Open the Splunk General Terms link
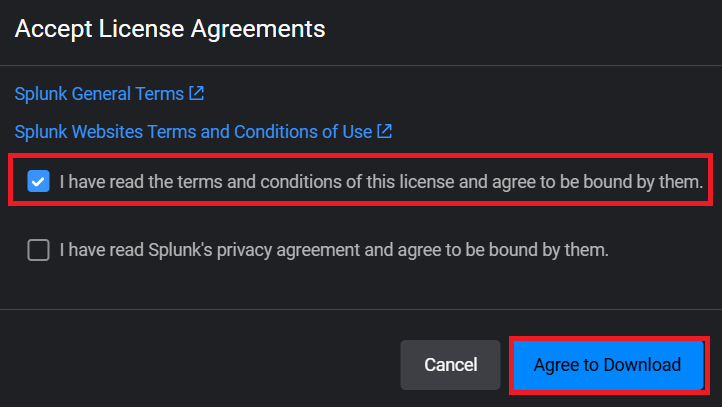Image resolution: width=722 pixels, height=407 pixels. click(x=99, y=94)
